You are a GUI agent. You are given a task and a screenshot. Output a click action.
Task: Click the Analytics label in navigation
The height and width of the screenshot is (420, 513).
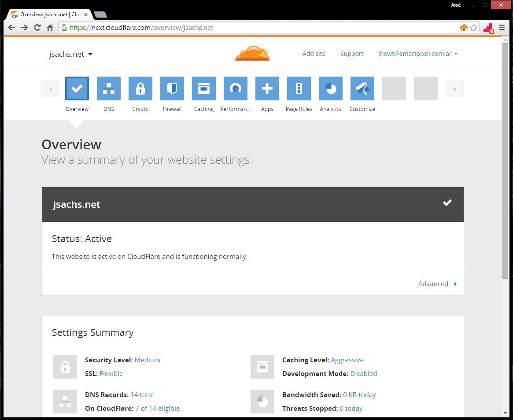click(x=331, y=109)
